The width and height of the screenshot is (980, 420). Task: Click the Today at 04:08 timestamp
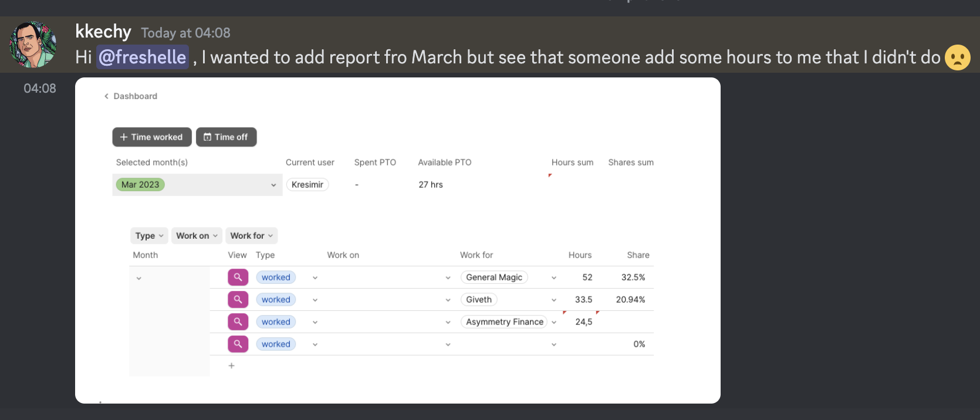(185, 33)
